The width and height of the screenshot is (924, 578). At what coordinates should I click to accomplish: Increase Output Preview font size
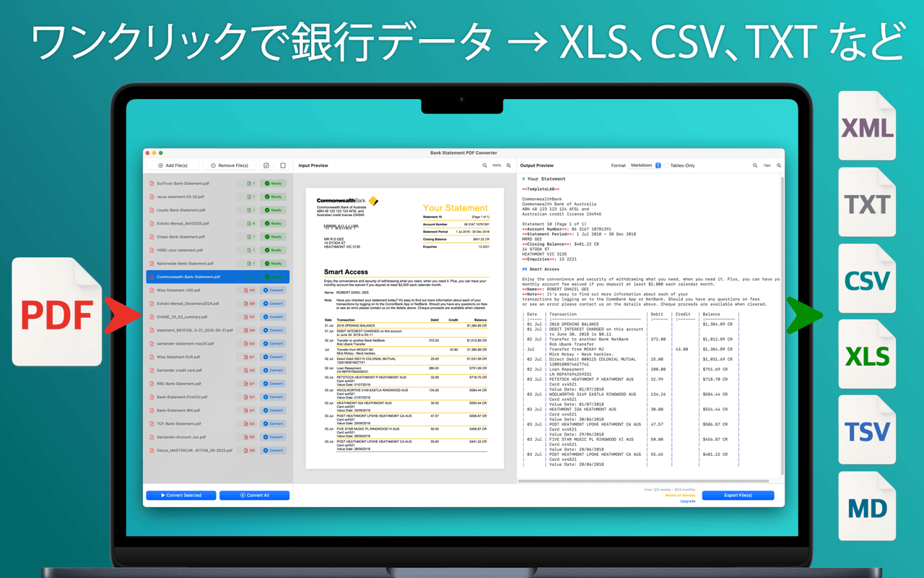pyautogui.click(x=779, y=165)
